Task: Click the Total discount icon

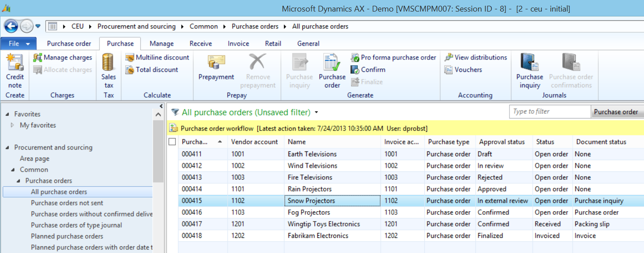Action: click(x=130, y=70)
